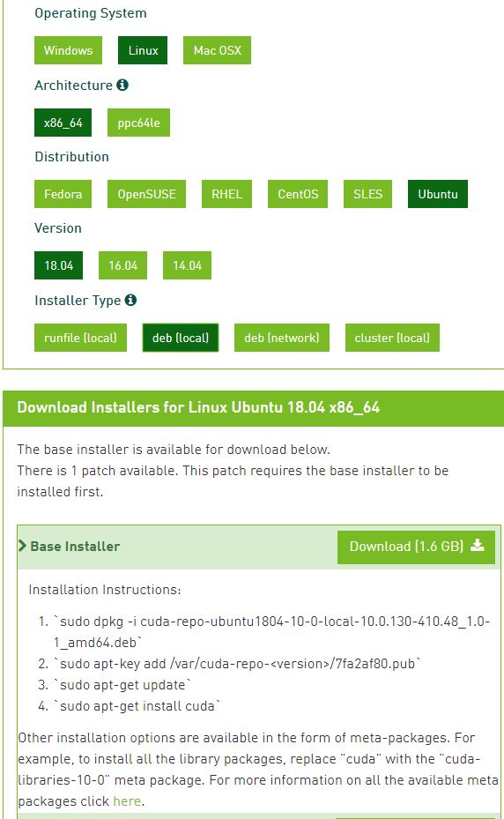This screenshot has width=504, height=819.
Task: Choose version 16.04
Action: tap(122, 265)
